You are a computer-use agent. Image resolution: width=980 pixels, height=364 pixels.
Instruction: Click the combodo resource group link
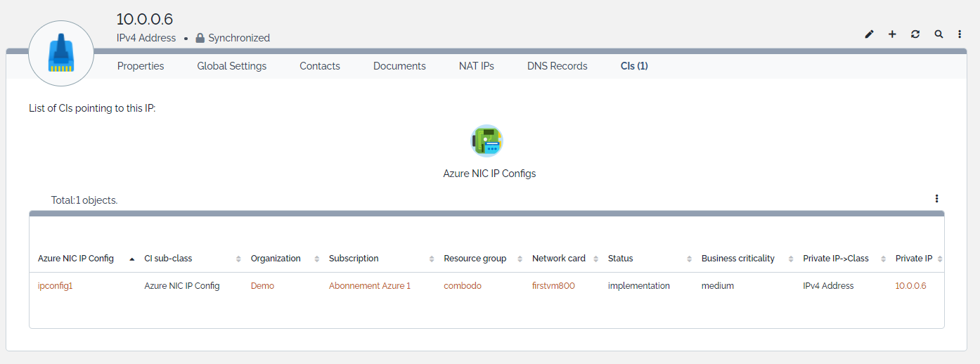463,286
